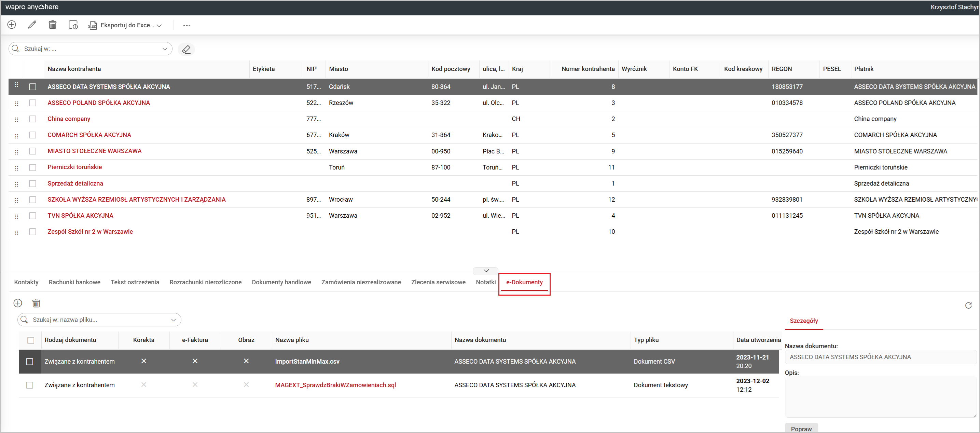Click the add new contractor plus icon
This screenshot has height=433, width=980.
click(12, 25)
